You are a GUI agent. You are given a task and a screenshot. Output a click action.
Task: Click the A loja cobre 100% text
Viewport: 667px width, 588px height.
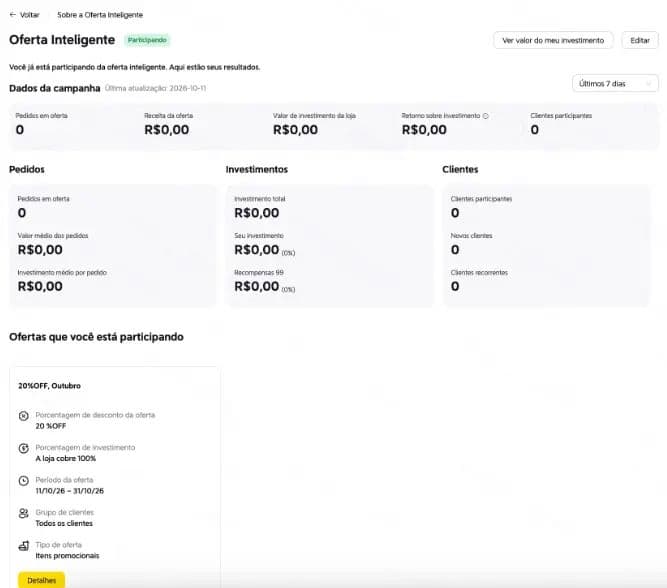coord(66,459)
